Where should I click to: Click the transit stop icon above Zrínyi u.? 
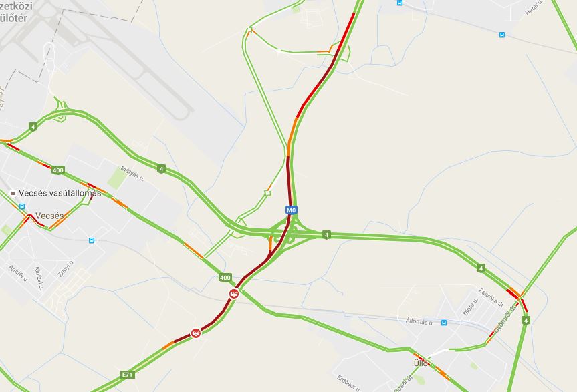pyautogui.click(x=91, y=240)
